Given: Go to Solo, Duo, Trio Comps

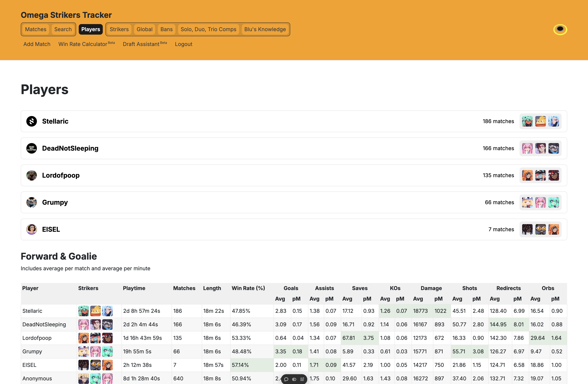Looking at the screenshot, I should point(208,29).
